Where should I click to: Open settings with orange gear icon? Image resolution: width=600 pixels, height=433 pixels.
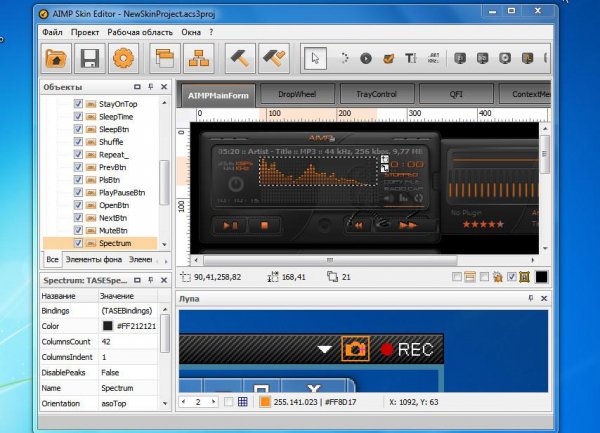(123, 59)
